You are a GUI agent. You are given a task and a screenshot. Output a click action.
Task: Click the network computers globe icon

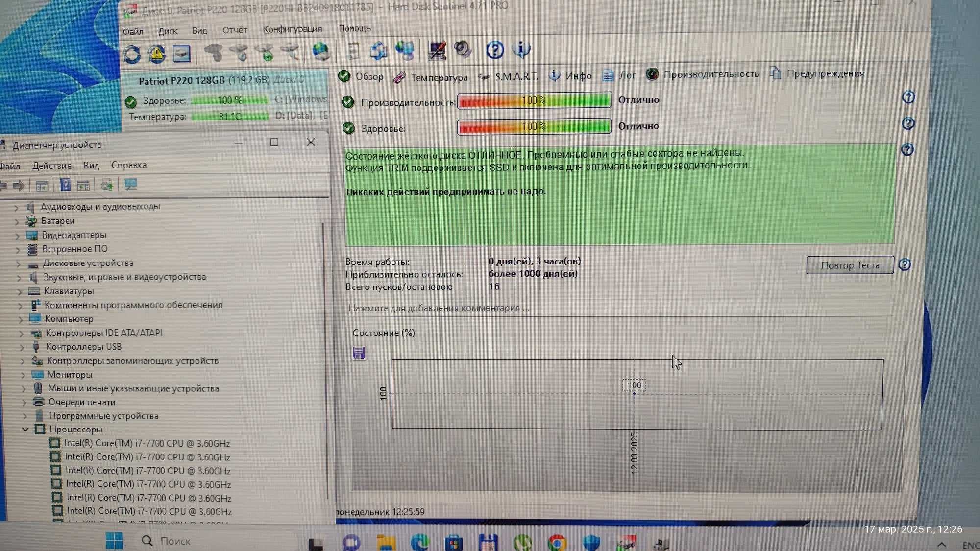[405, 50]
